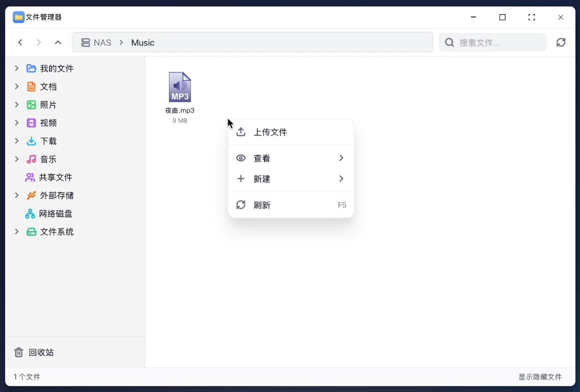The width and height of the screenshot is (580, 392).
Task: Open 回收站 at sidebar bottom
Action: 41,352
